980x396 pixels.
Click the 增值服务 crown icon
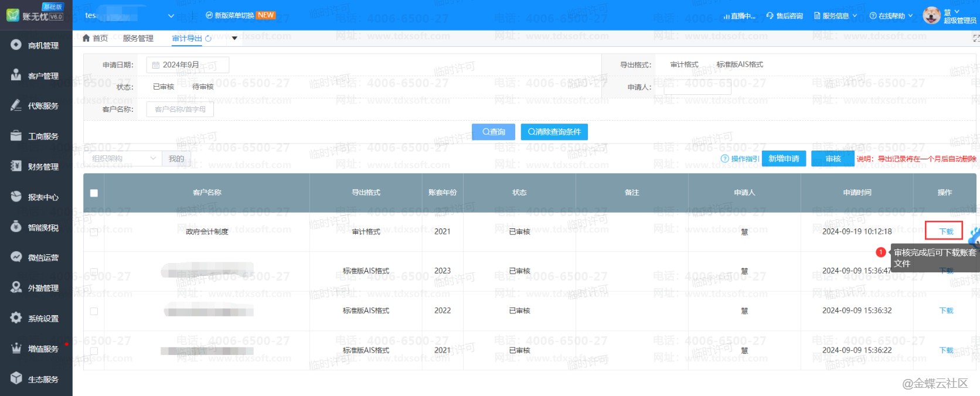[x=16, y=349]
